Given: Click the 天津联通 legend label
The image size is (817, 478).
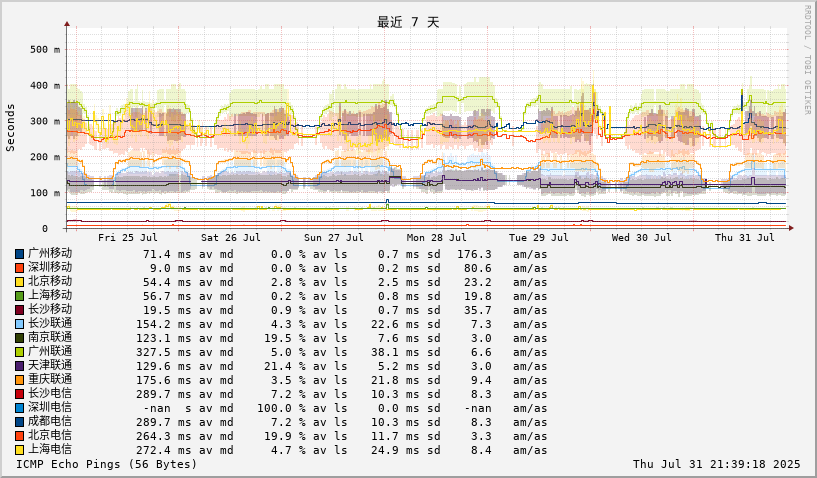Looking at the screenshot, I should pos(50,365).
